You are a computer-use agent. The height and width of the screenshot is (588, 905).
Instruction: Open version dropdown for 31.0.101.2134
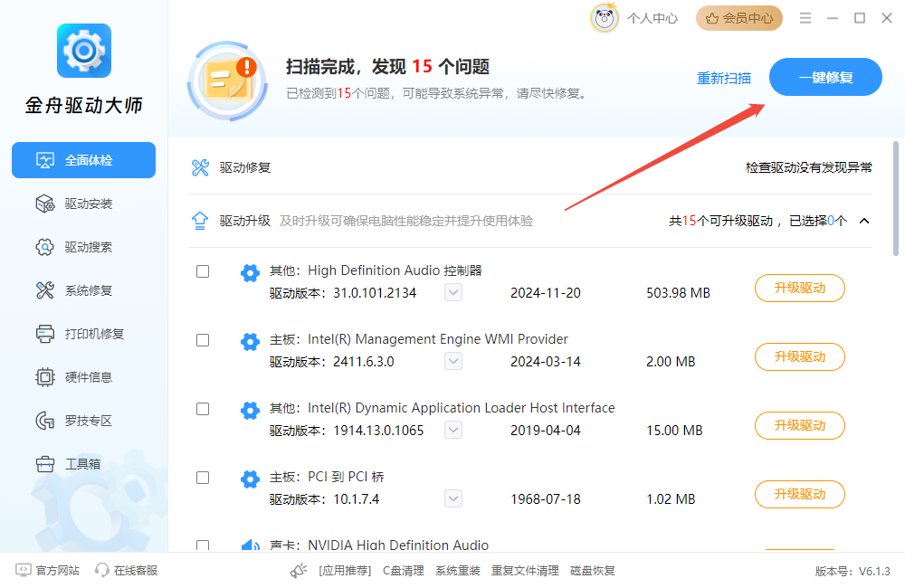[x=453, y=292]
